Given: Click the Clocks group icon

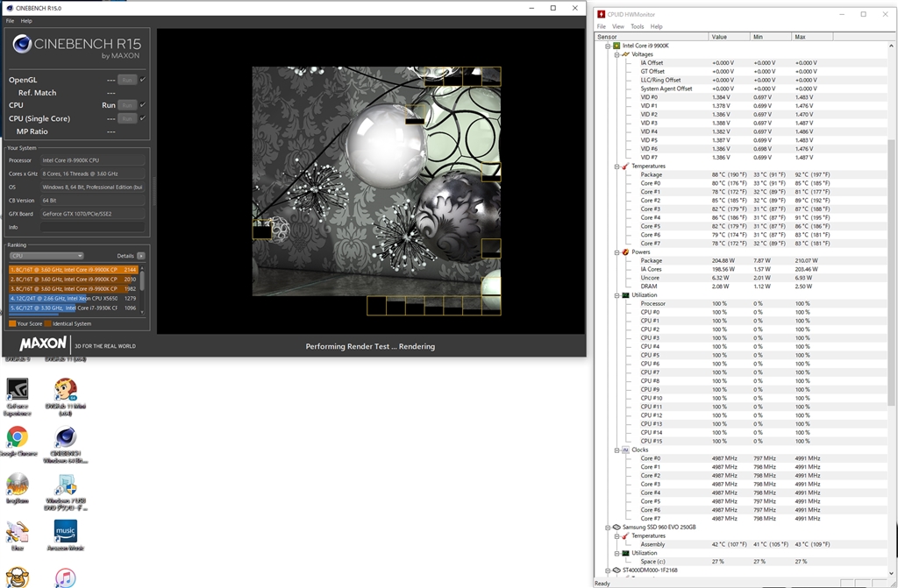Looking at the screenshot, I should click(x=625, y=450).
